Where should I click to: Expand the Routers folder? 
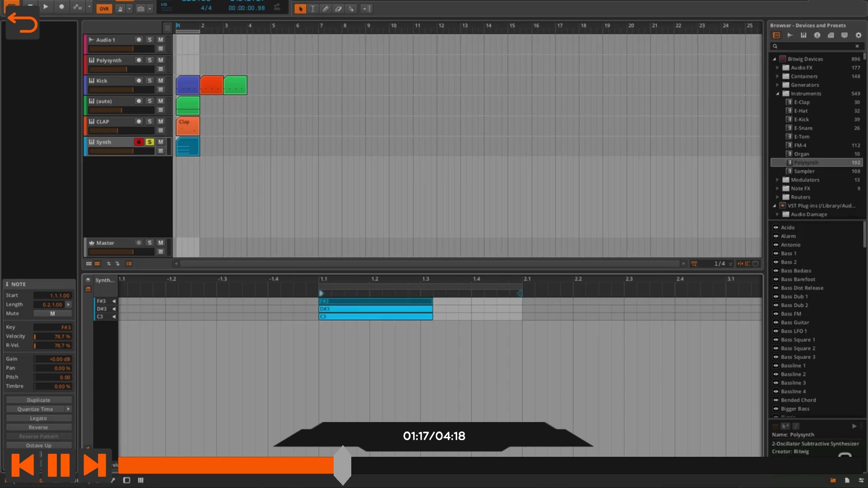click(x=778, y=197)
